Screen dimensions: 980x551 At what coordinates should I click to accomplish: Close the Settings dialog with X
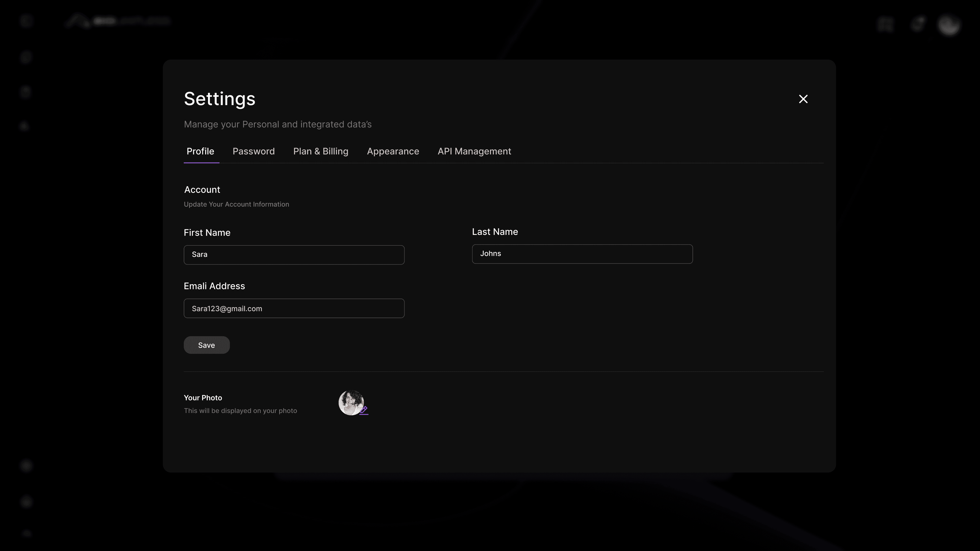click(x=803, y=99)
